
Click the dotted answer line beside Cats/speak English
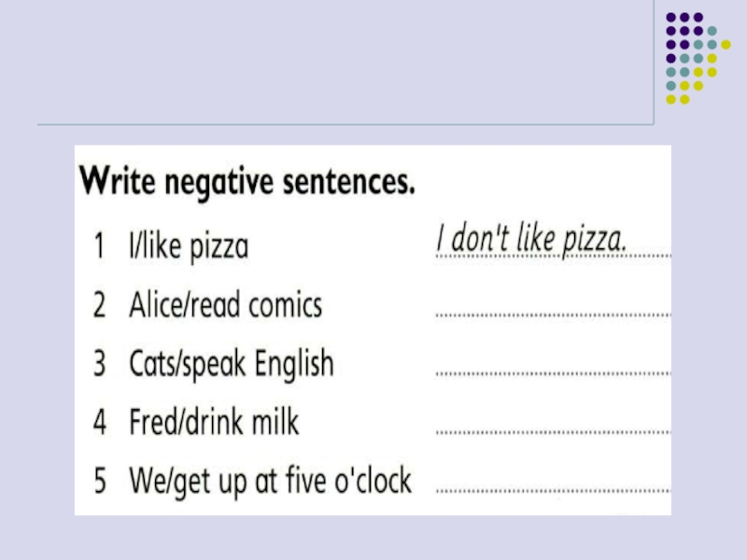click(553, 374)
